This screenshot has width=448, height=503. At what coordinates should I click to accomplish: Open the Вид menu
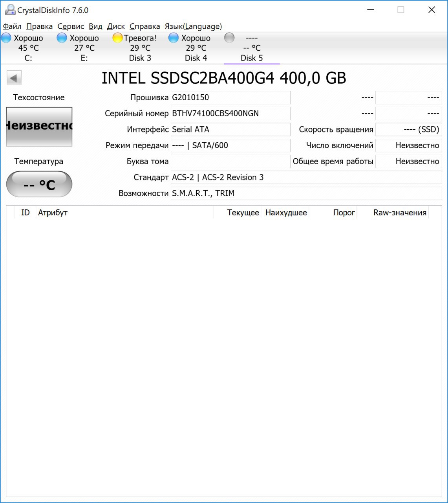(x=95, y=26)
